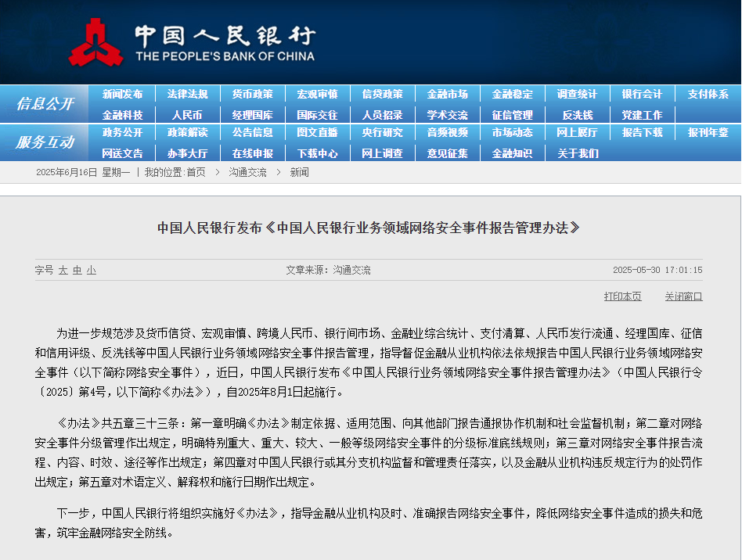Select the 货币政策 section

click(252, 94)
